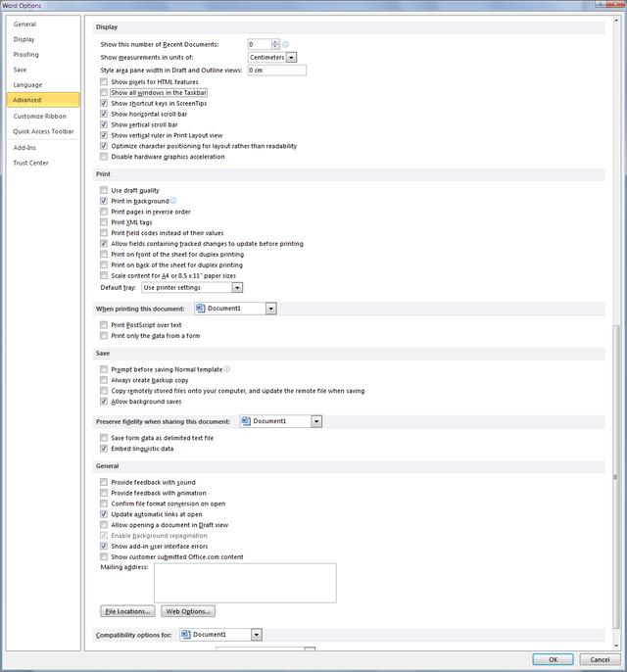The height and width of the screenshot is (672, 627).
Task: Enable Show all windows in the Taskbar
Action: click(104, 92)
